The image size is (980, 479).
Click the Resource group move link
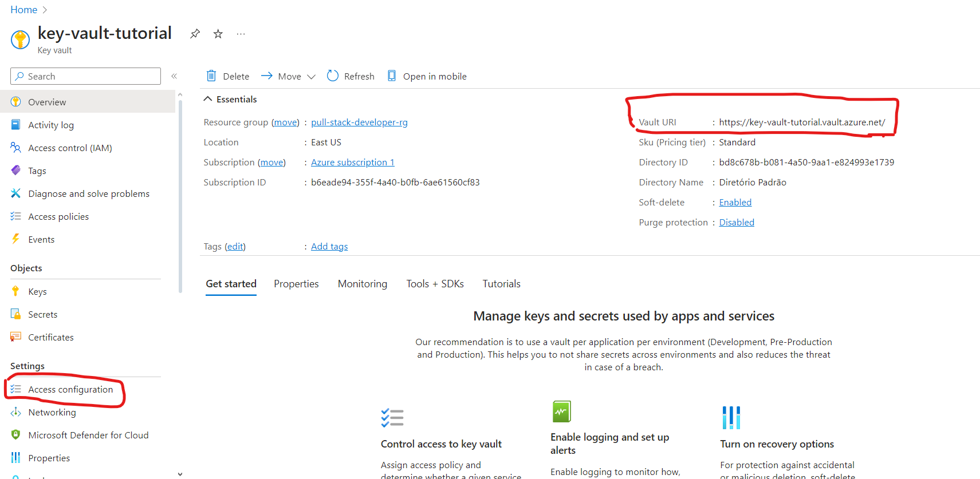pos(285,122)
